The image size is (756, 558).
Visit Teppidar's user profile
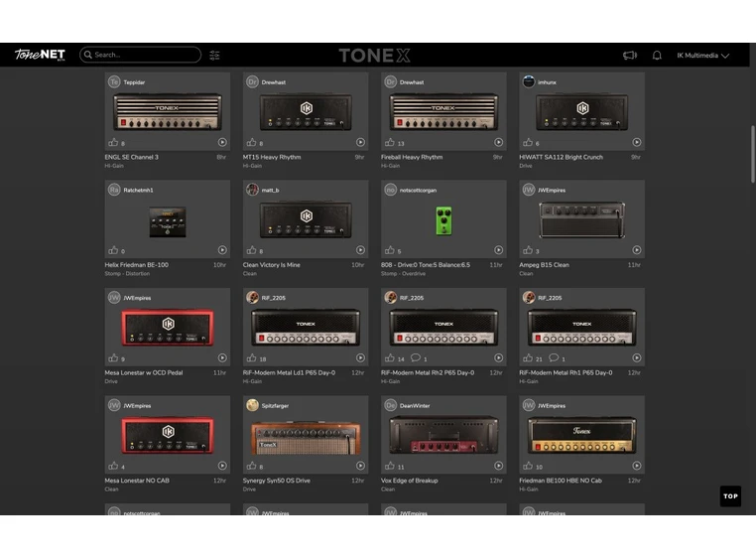(134, 82)
